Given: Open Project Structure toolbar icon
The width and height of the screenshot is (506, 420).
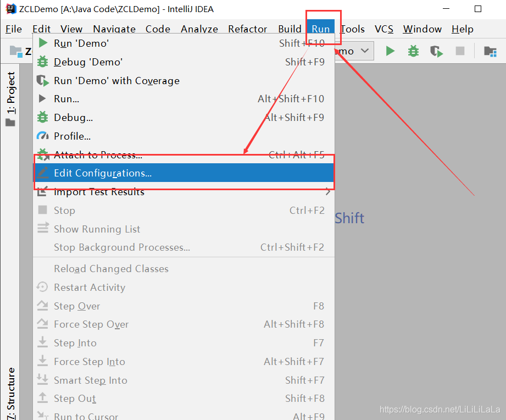Looking at the screenshot, I should (x=490, y=51).
